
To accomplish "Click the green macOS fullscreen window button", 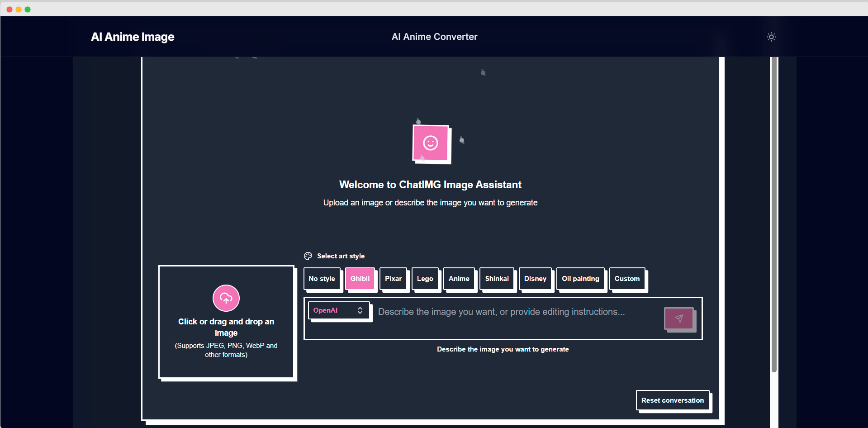I will point(28,10).
